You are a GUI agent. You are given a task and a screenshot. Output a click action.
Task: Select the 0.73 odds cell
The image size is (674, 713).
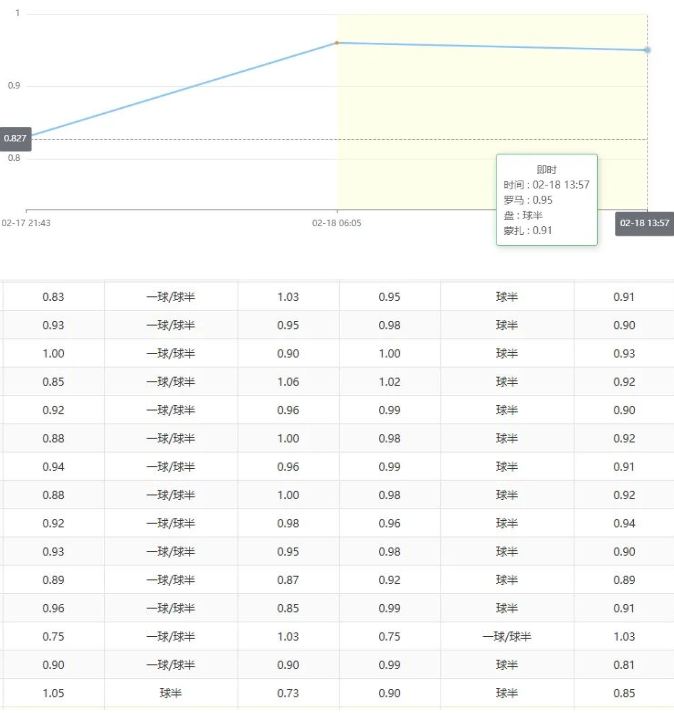[x=288, y=694]
